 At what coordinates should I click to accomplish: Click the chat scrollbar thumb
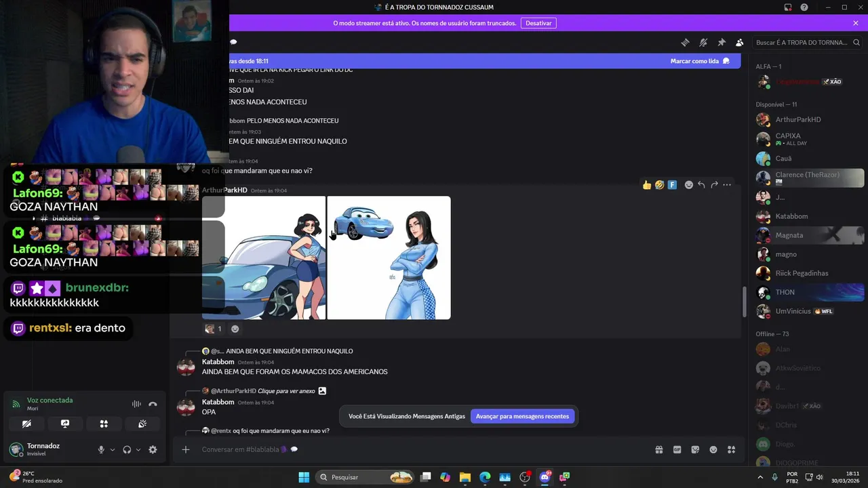click(745, 301)
